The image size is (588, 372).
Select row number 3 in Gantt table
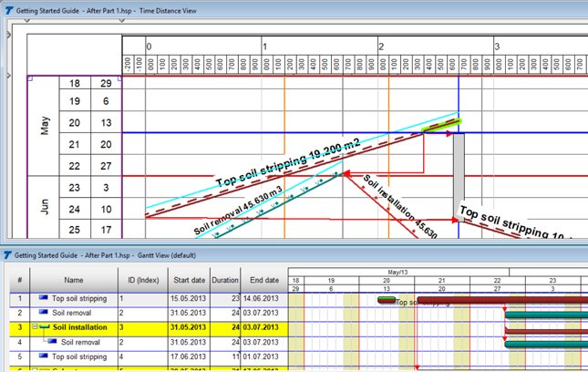point(17,326)
